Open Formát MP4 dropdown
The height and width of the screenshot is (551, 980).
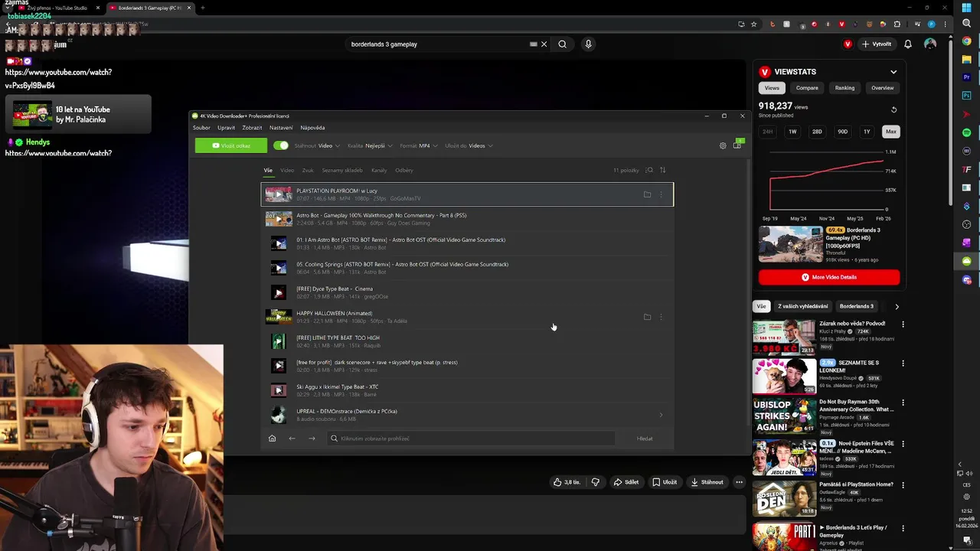point(418,145)
